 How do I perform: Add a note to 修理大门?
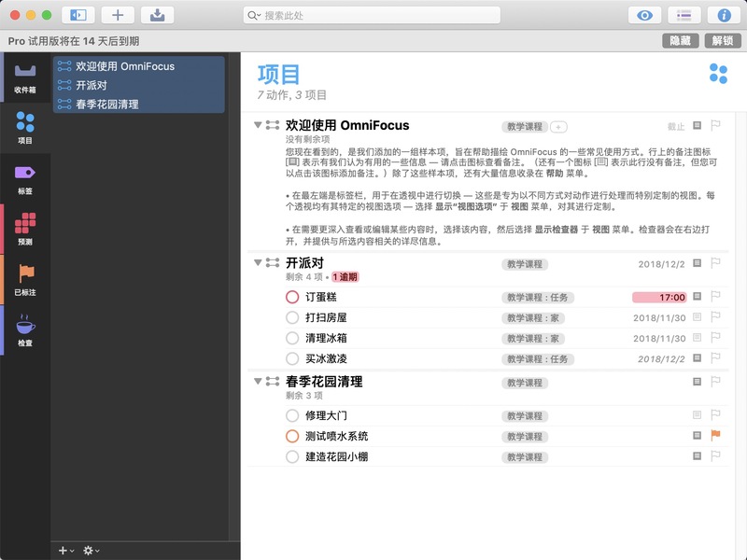(x=697, y=414)
